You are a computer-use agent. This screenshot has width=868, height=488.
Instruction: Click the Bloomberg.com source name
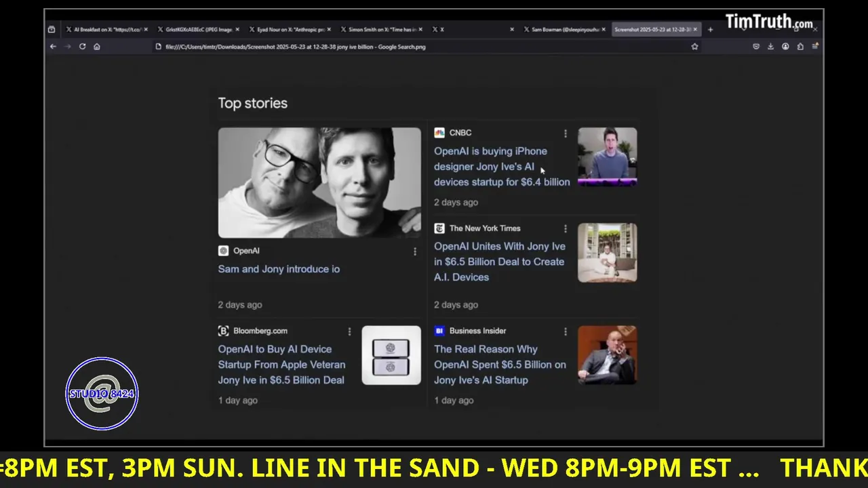point(260,331)
